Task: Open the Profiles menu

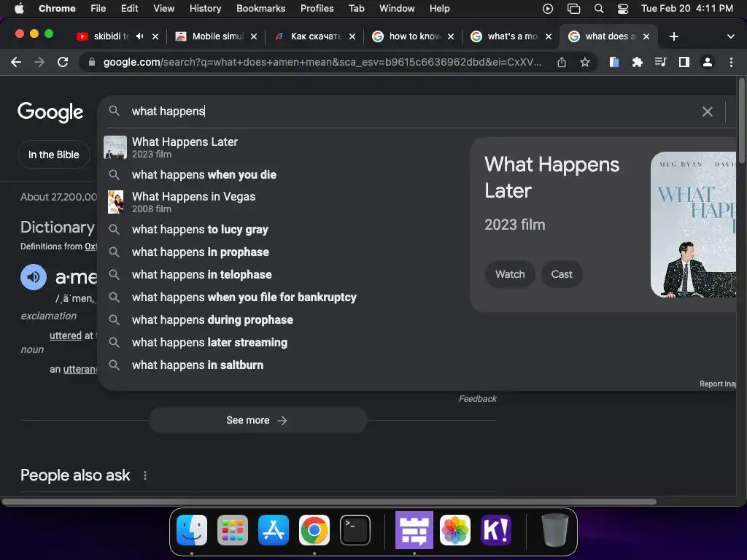Action: point(317,9)
